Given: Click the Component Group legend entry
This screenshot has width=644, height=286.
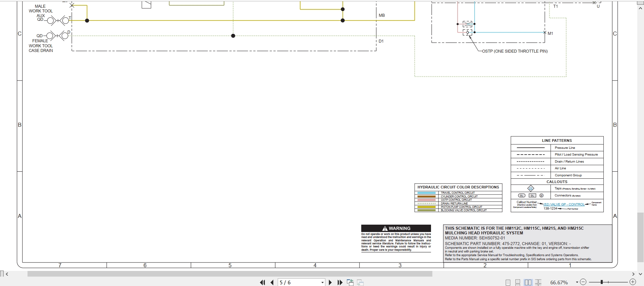Looking at the screenshot, I should coord(568,175).
